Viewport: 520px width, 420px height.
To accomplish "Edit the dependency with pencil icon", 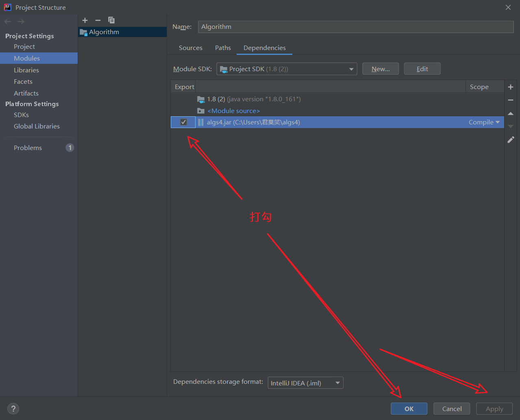I will coord(511,140).
